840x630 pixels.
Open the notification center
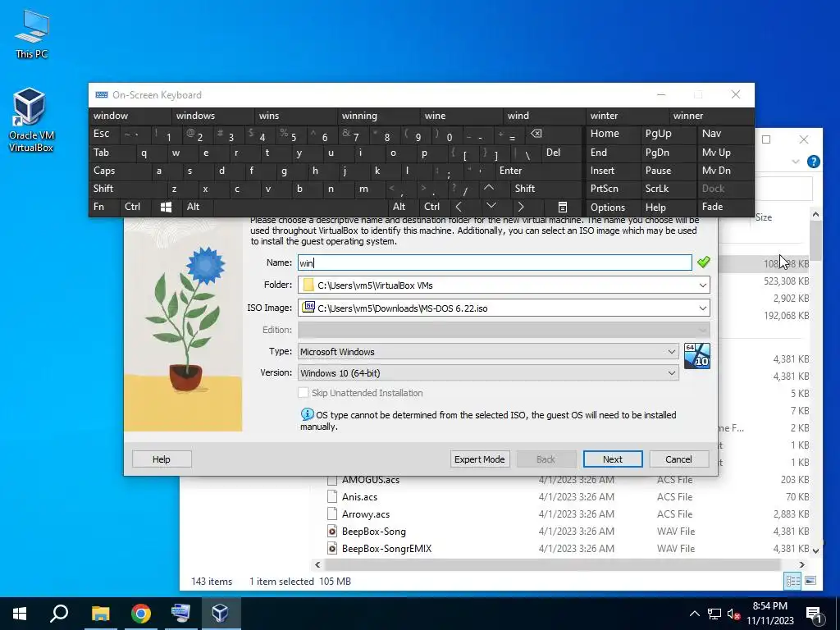tap(814, 614)
